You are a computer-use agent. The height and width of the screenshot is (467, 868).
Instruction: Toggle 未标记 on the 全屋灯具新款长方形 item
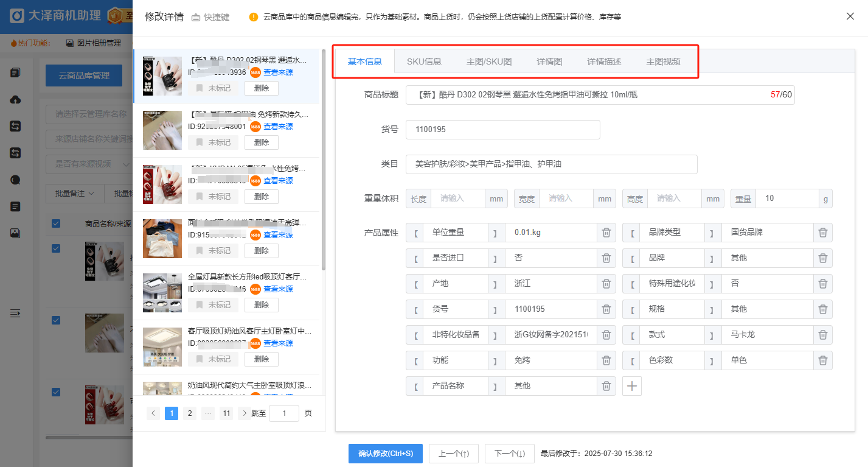click(214, 305)
